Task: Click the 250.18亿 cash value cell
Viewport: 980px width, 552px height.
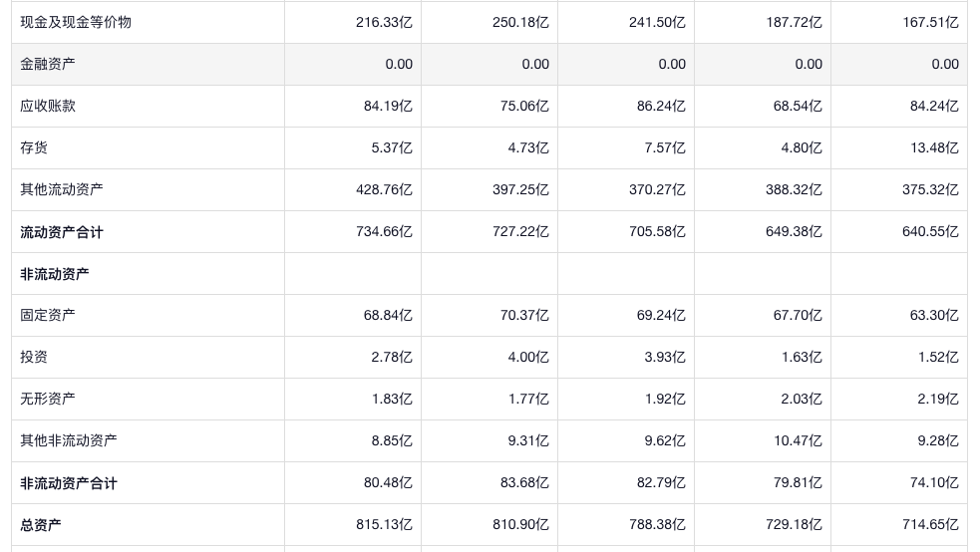Action: point(520,22)
